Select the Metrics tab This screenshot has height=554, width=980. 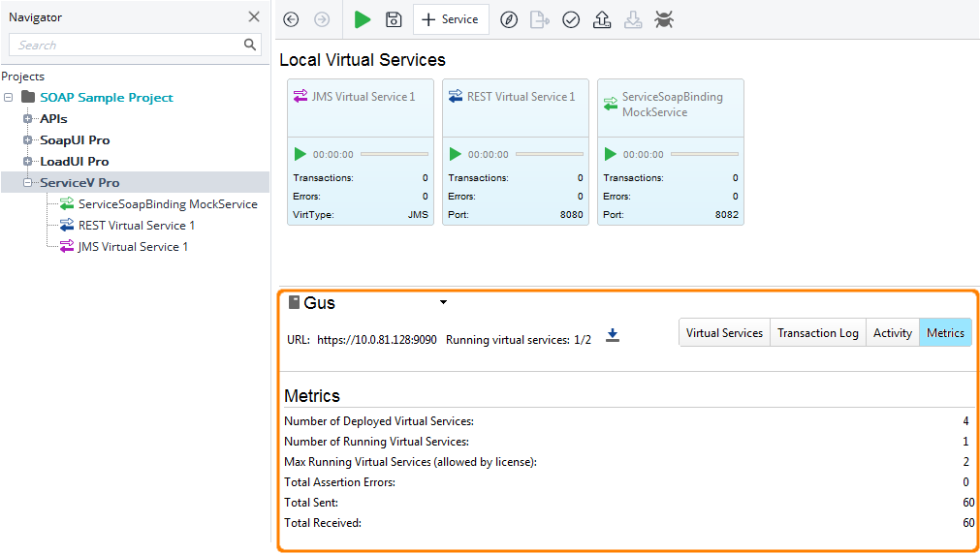tap(945, 333)
